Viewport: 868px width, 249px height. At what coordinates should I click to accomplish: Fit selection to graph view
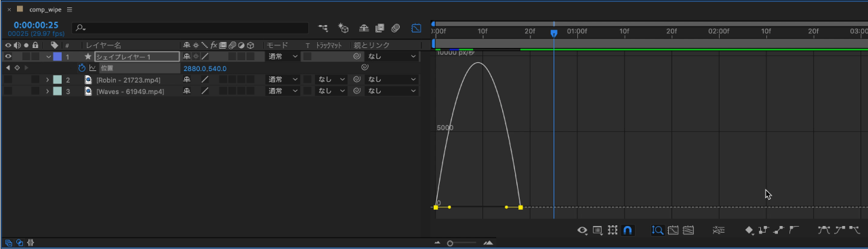point(673,231)
